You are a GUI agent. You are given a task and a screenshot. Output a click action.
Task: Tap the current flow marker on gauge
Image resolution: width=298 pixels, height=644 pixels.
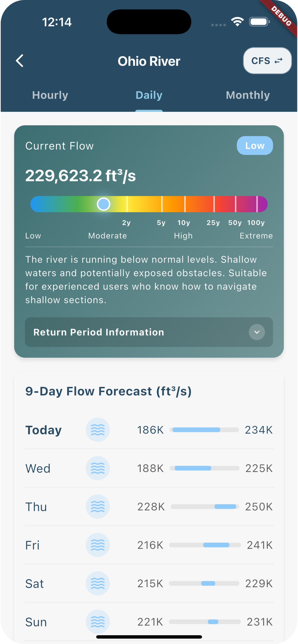coord(103,204)
